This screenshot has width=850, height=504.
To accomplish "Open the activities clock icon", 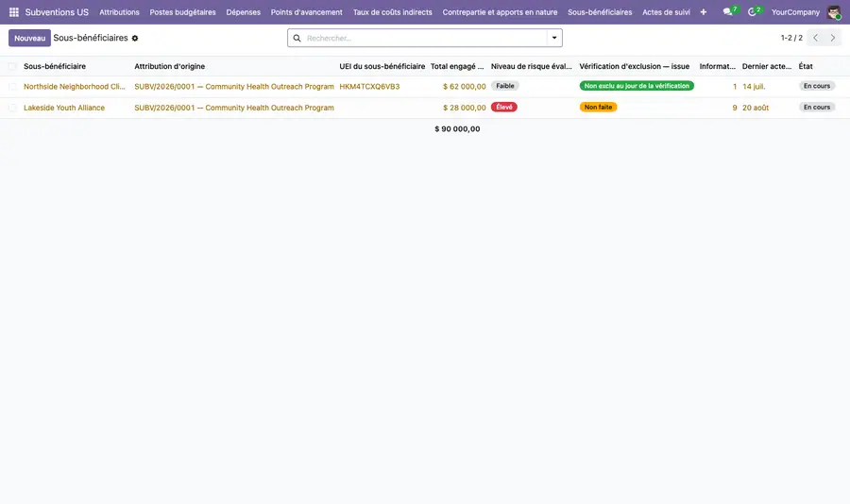I will (x=752, y=12).
